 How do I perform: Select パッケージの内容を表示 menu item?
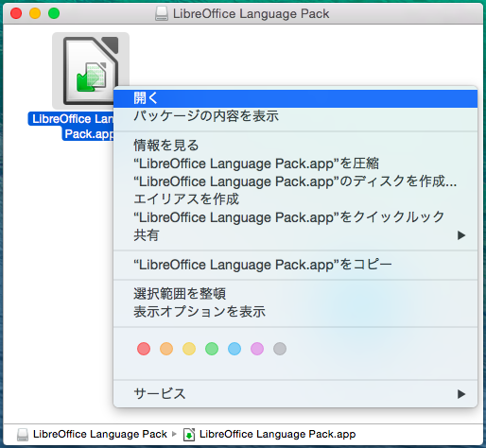pyautogui.click(x=295, y=116)
